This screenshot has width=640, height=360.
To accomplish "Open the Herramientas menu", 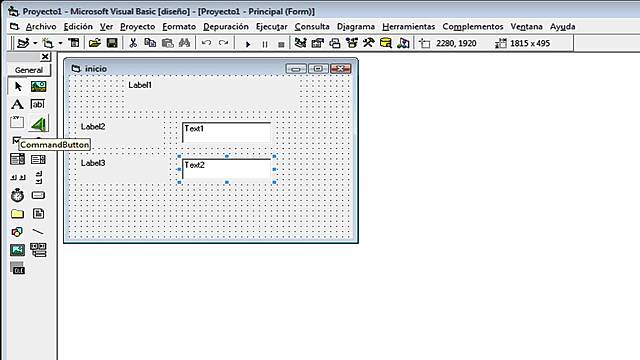I will 409,27.
